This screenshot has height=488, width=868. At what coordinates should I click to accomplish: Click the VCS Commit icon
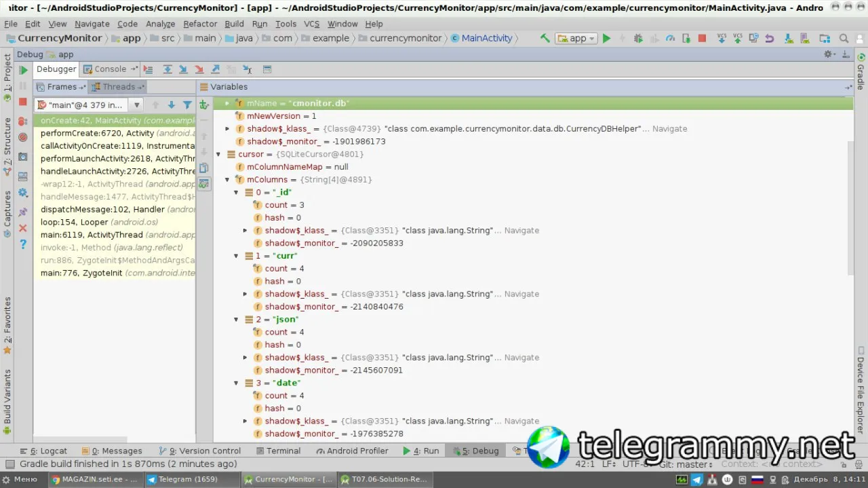738,38
